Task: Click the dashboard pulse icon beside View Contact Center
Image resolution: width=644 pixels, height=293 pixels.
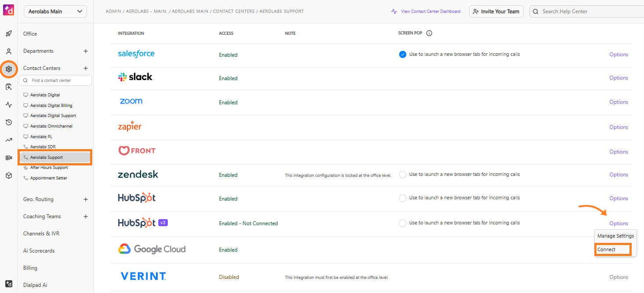Action: 394,11
